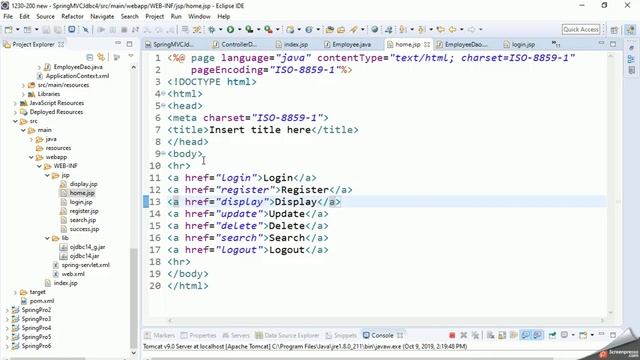Image resolution: width=640 pixels, height=360 pixels.
Task: Toggle the blue Block Selection toolbar button
Action: point(71,29)
